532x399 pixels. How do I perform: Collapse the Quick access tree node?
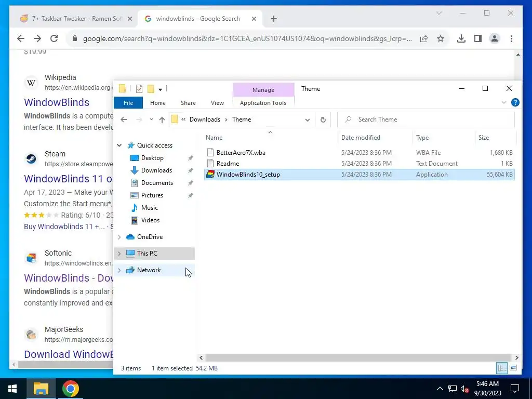pyautogui.click(x=119, y=145)
